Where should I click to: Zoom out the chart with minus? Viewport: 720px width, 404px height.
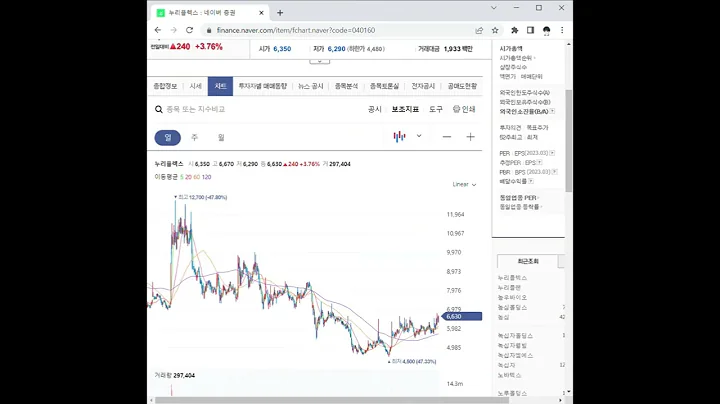447,137
